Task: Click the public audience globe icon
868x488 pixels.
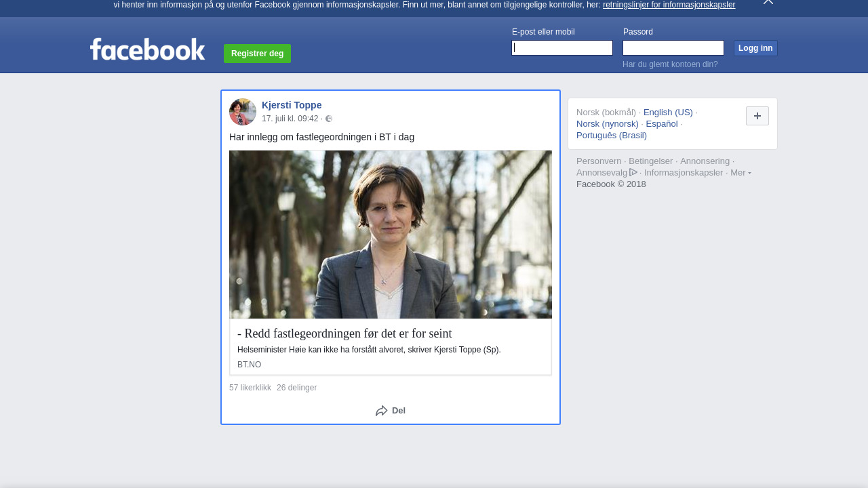Action: point(329,119)
